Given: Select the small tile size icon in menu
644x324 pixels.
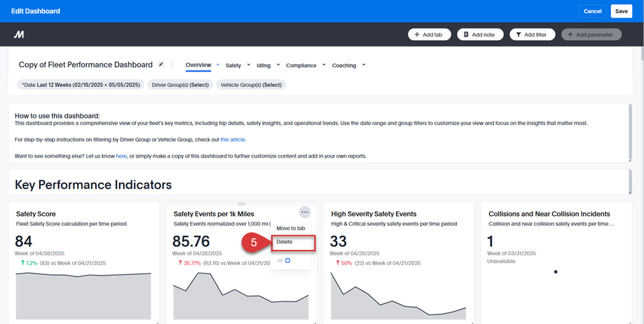Looking at the screenshot, I should (280, 260).
